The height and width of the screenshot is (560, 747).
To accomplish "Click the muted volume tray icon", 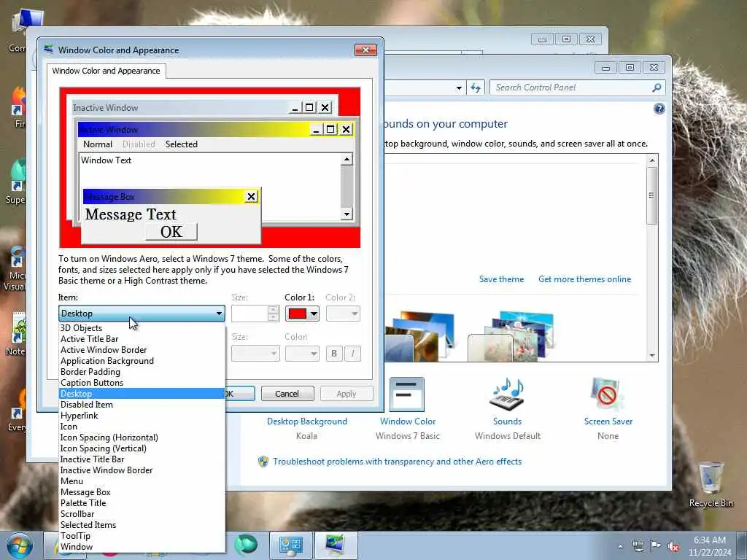I will (x=673, y=547).
